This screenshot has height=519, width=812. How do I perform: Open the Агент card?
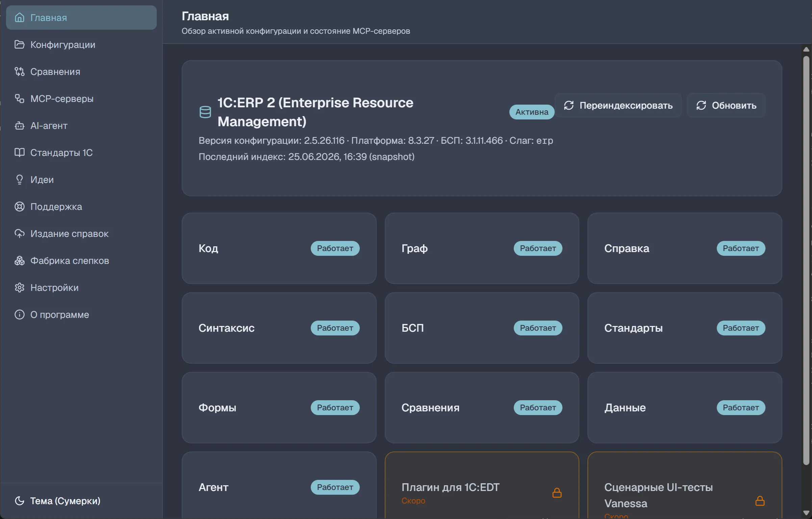click(x=279, y=485)
